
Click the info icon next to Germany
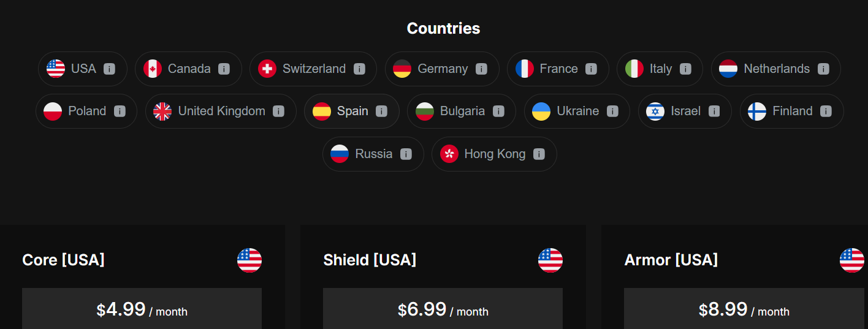click(x=481, y=69)
